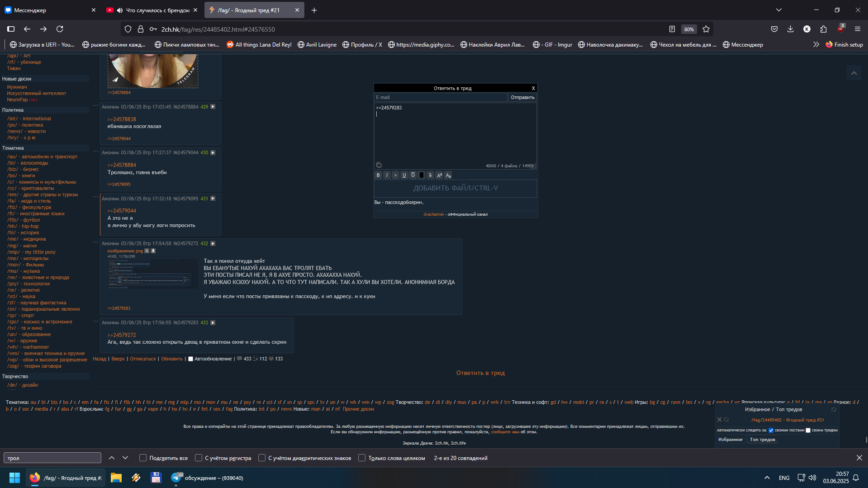The height and width of the screenshot is (488, 868).
Task: Click the Обновить thread link
Action: [172, 359]
